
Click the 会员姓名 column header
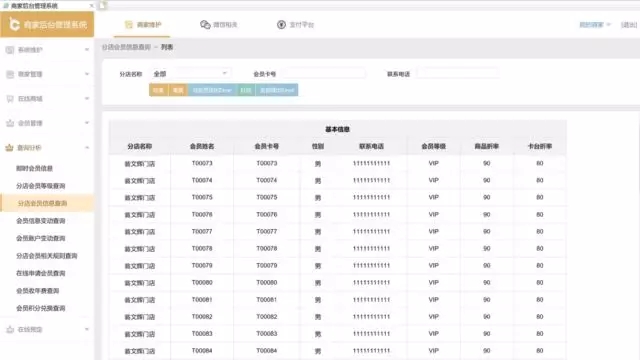pyautogui.click(x=202, y=146)
